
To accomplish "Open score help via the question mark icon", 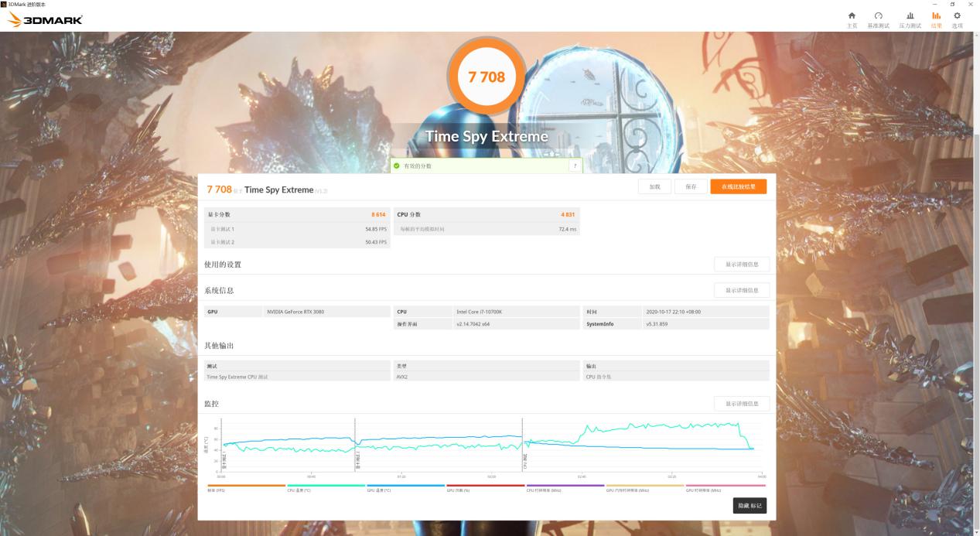I will [574, 165].
